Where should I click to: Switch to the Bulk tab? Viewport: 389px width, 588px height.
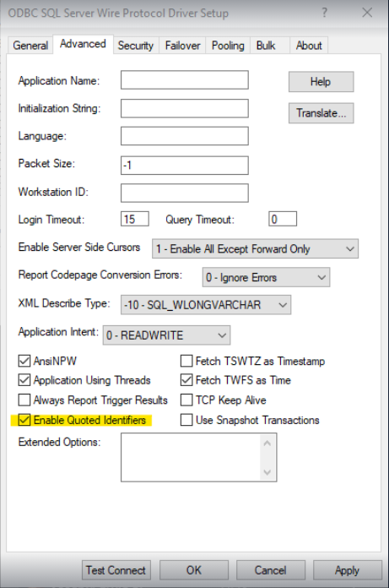click(x=266, y=46)
